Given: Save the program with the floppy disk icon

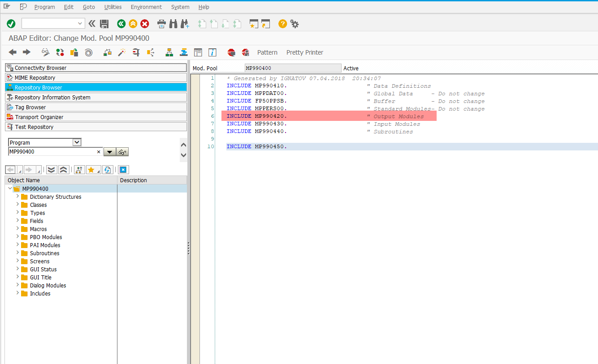Looking at the screenshot, I should point(104,24).
